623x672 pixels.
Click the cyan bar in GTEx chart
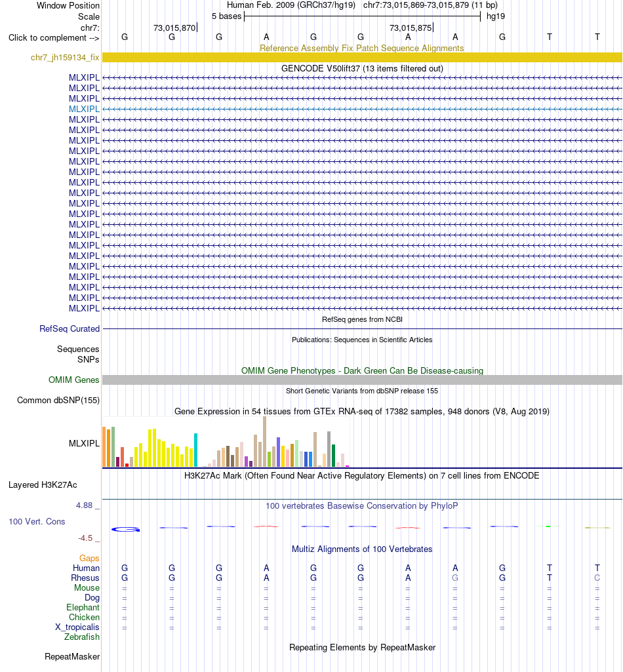pos(196,450)
